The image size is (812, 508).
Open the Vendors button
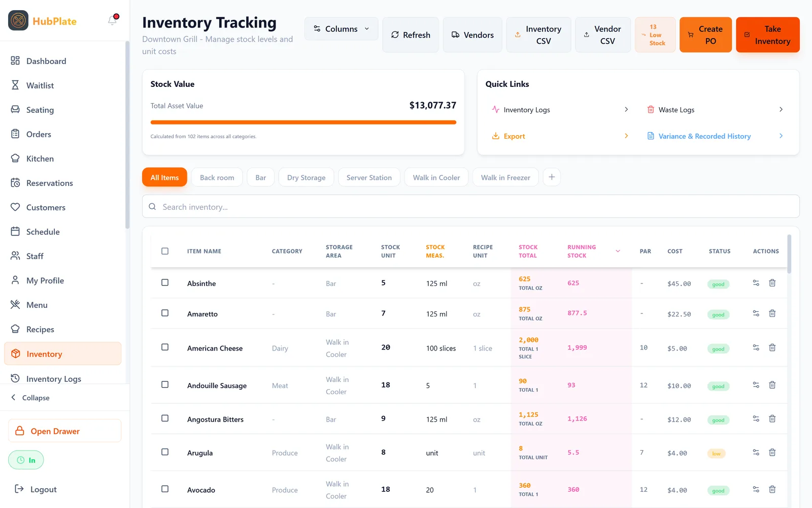(472, 35)
